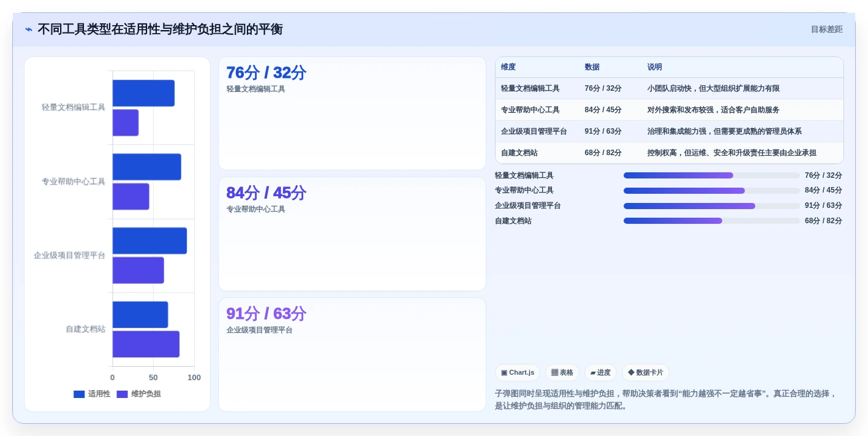Image resolution: width=868 pixels, height=436 pixels.
Task: Select table cell 专业帮助中心工具
Action: (x=530, y=110)
